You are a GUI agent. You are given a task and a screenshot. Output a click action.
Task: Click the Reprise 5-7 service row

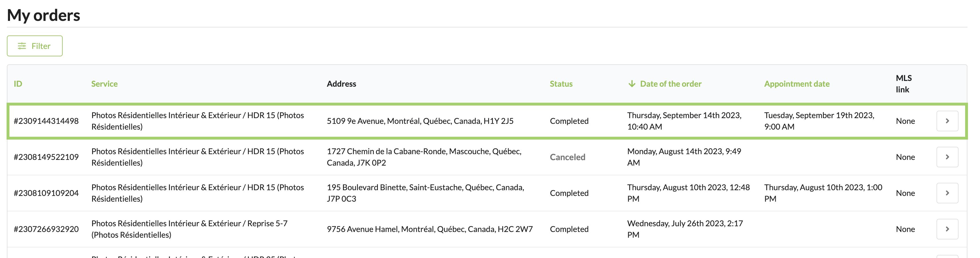pos(189,229)
